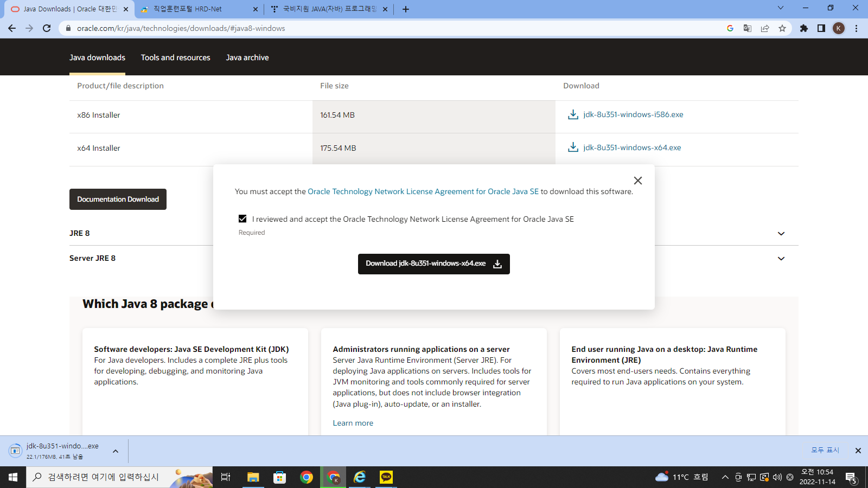This screenshot has width=868, height=488.
Task: Open the Learn more link
Action: [353, 423]
